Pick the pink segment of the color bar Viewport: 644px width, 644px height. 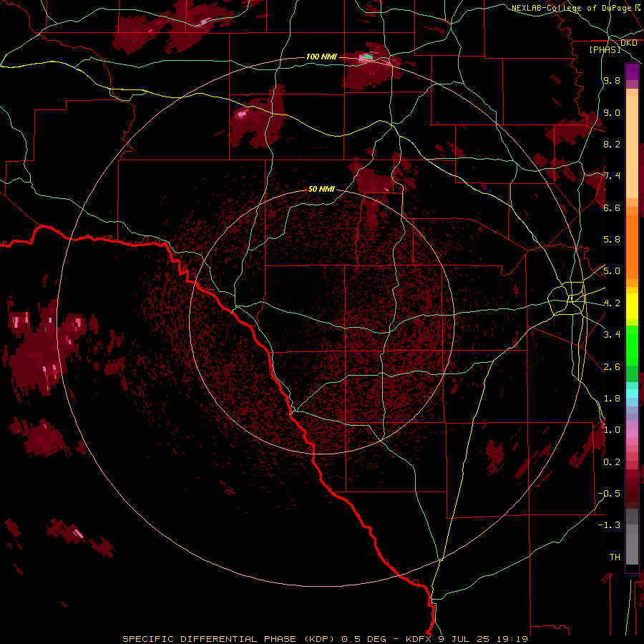pyautogui.click(x=632, y=434)
